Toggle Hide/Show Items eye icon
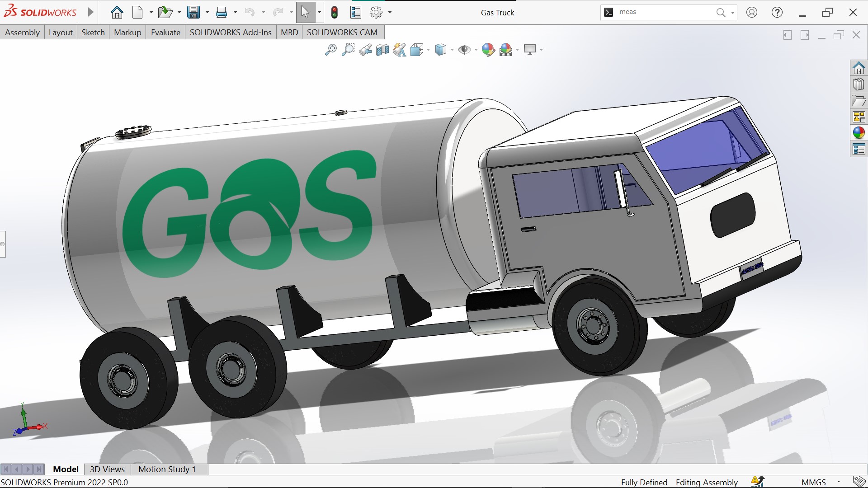This screenshot has height=488, width=868. point(464,50)
